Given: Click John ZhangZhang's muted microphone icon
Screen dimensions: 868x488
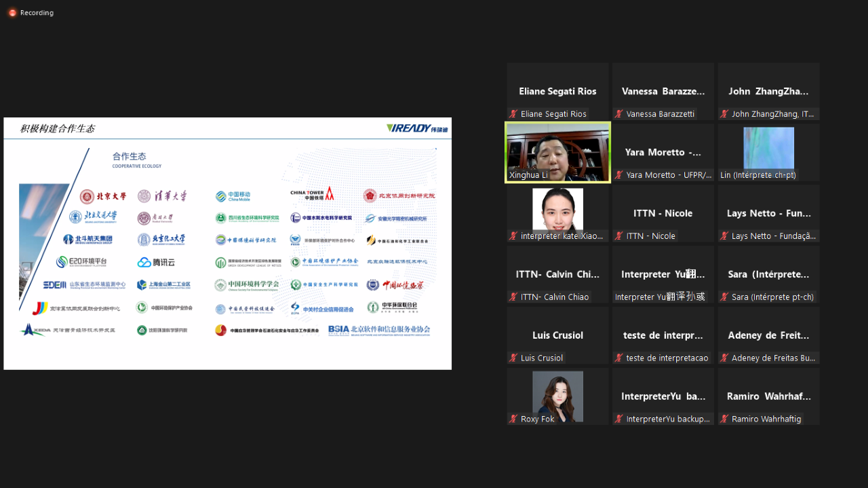Looking at the screenshot, I should [724, 114].
